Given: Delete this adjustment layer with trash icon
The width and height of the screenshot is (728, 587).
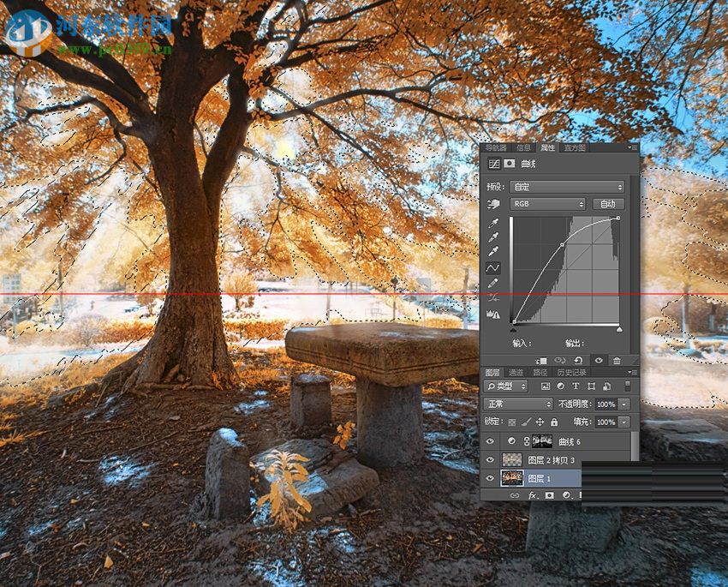Looking at the screenshot, I should click(x=617, y=361).
